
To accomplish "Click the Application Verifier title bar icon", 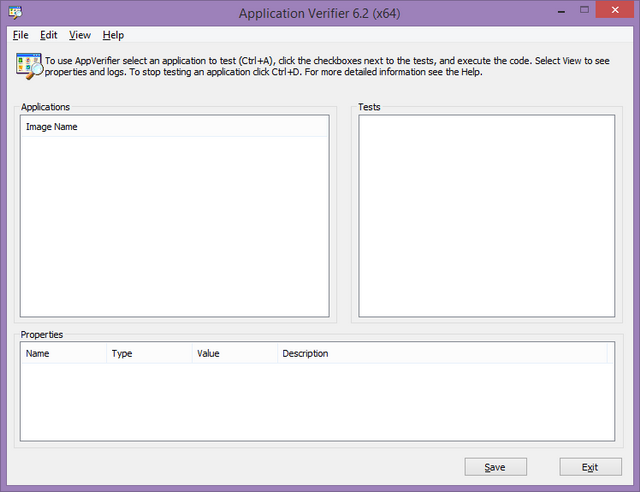I will tap(16, 13).
